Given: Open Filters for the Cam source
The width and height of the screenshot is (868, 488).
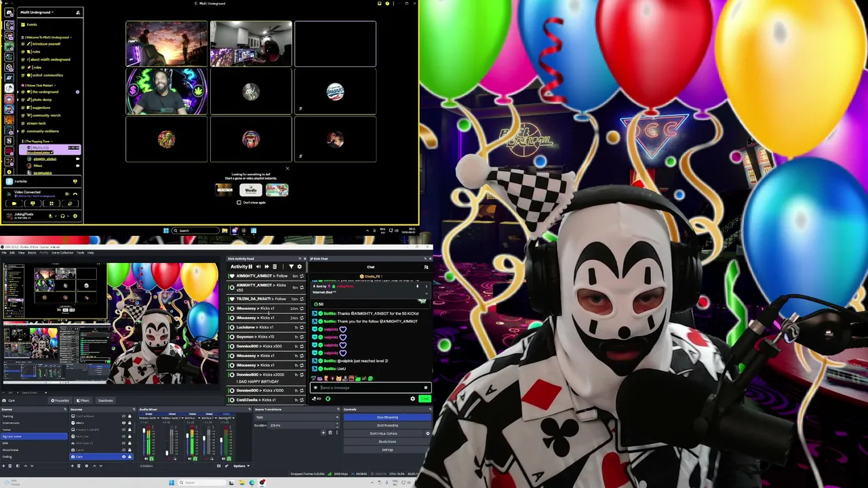Looking at the screenshot, I should 83,401.
